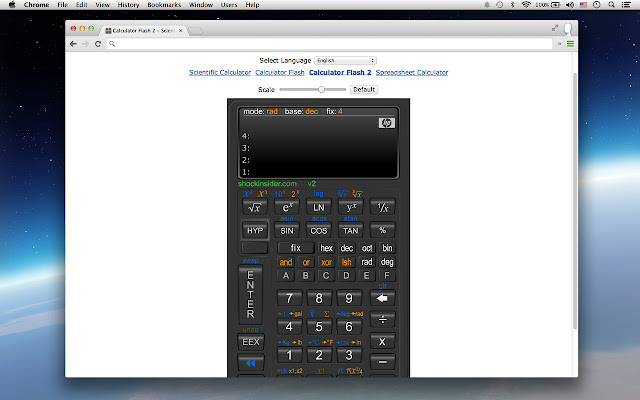This screenshot has height=400, width=640.
Task: Open a new browser tab
Action: click(x=196, y=31)
